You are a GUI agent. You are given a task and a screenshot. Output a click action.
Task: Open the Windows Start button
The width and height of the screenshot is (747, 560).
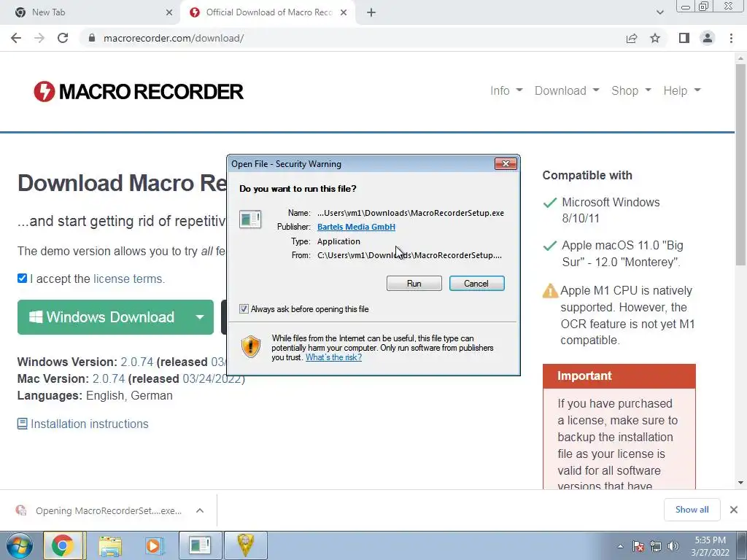(20, 545)
